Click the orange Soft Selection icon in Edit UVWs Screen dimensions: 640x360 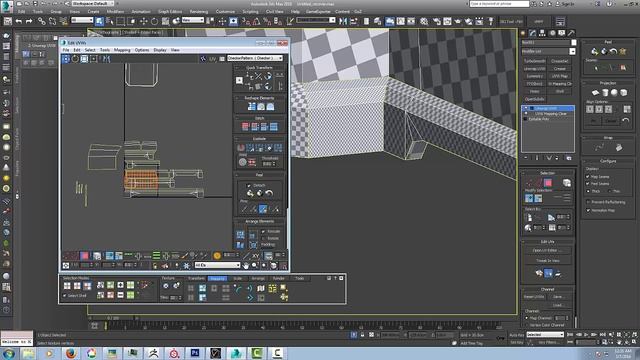tap(217, 256)
